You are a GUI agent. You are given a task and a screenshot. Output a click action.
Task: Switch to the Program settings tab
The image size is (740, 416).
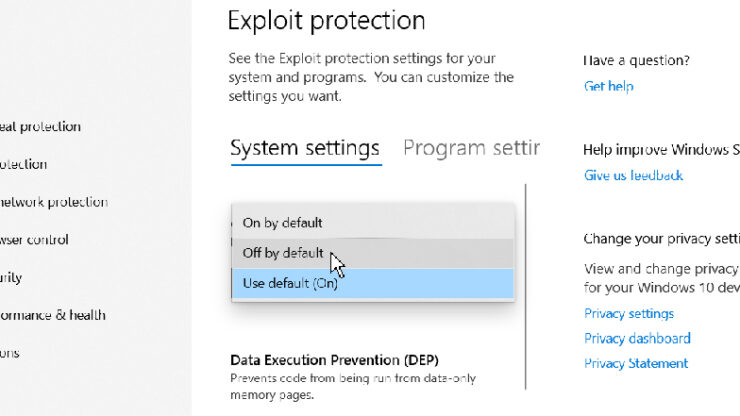click(471, 149)
